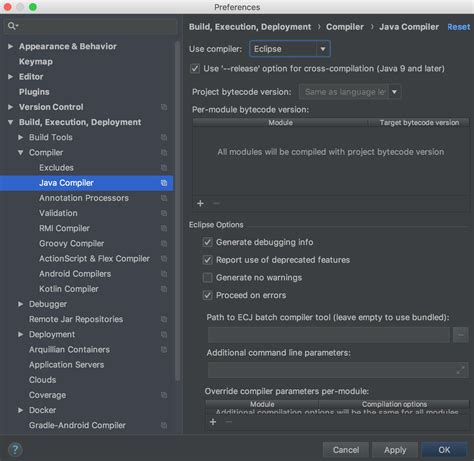Click the Apply button
This screenshot has width=474, height=461.
coord(395,450)
